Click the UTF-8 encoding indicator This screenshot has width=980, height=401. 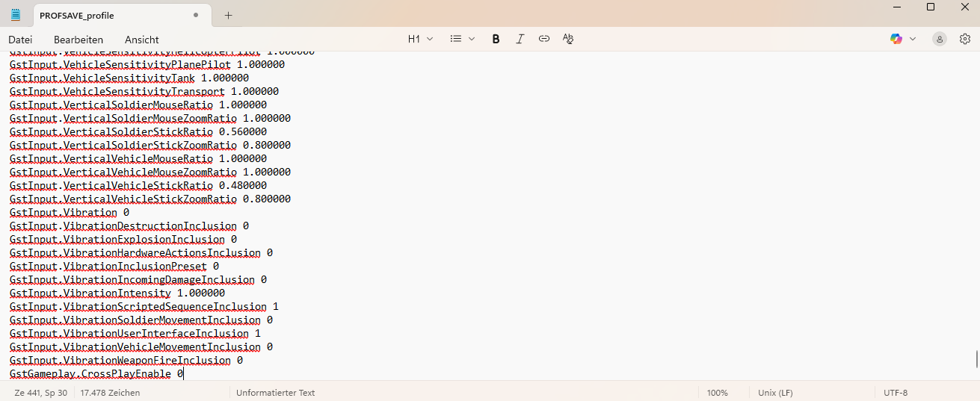pyautogui.click(x=895, y=393)
